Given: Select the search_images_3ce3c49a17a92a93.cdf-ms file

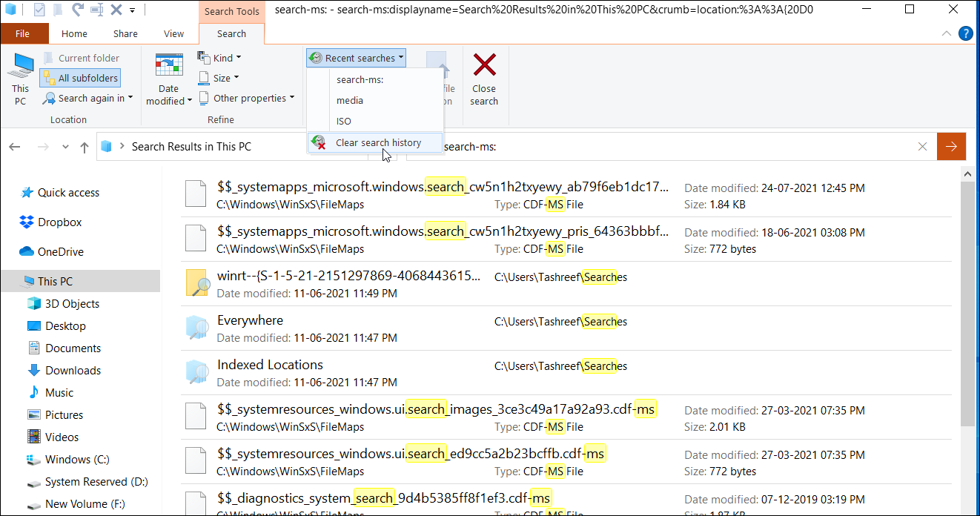Looking at the screenshot, I should (x=566, y=417).
